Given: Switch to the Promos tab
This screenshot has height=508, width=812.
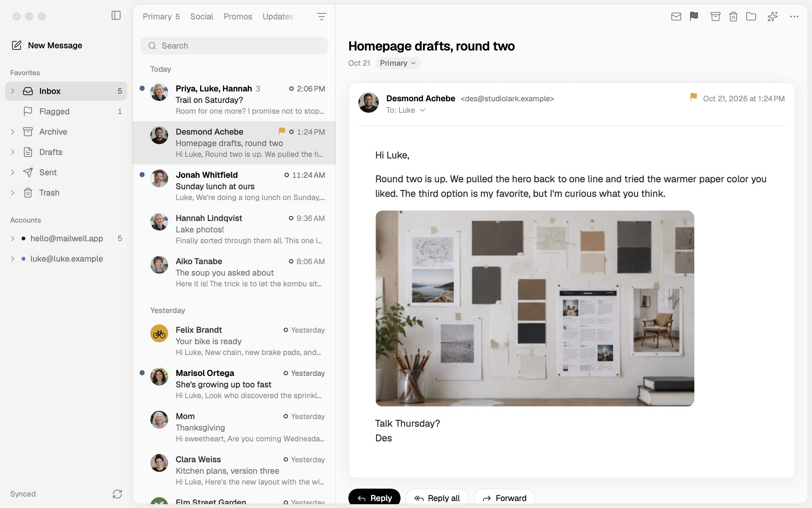Looking at the screenshot, I should click(x=238, y=17).
